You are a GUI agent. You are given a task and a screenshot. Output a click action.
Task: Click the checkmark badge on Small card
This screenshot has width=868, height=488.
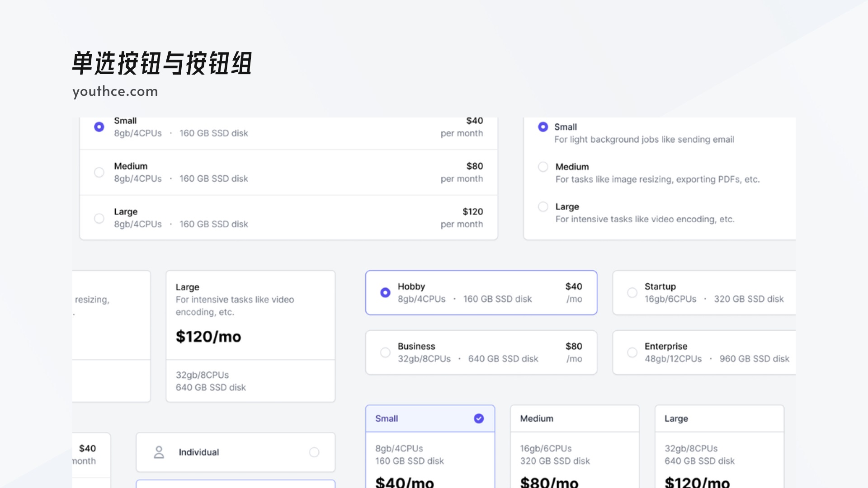tap(478, 418)
